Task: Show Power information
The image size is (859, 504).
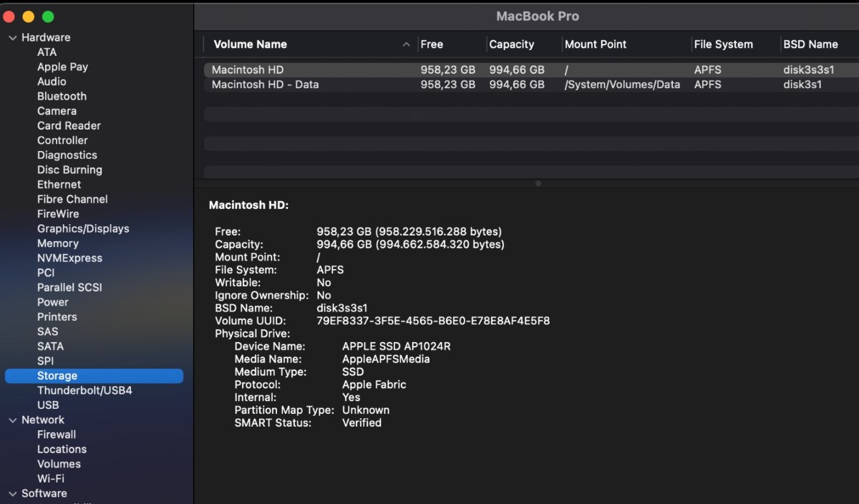Action: pyautogui.click(x=53, y=302)
